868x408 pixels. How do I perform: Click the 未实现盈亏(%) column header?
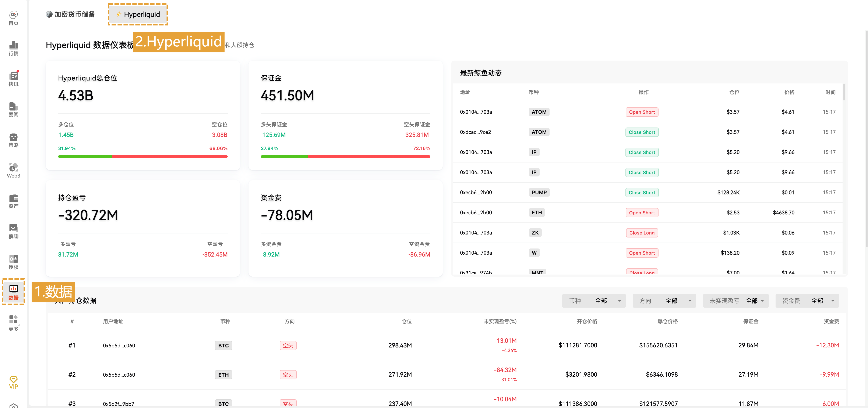(x=500, y=322)
